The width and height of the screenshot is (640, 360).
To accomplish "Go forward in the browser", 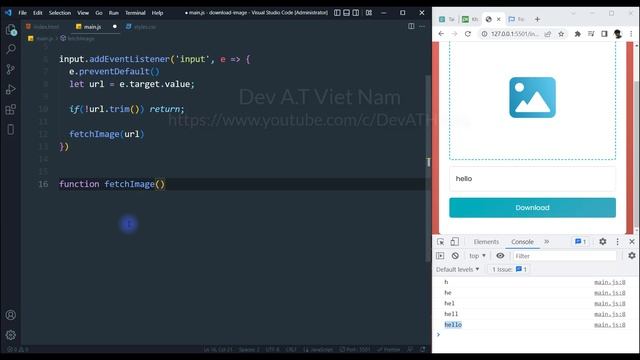I will pos(454,34).
